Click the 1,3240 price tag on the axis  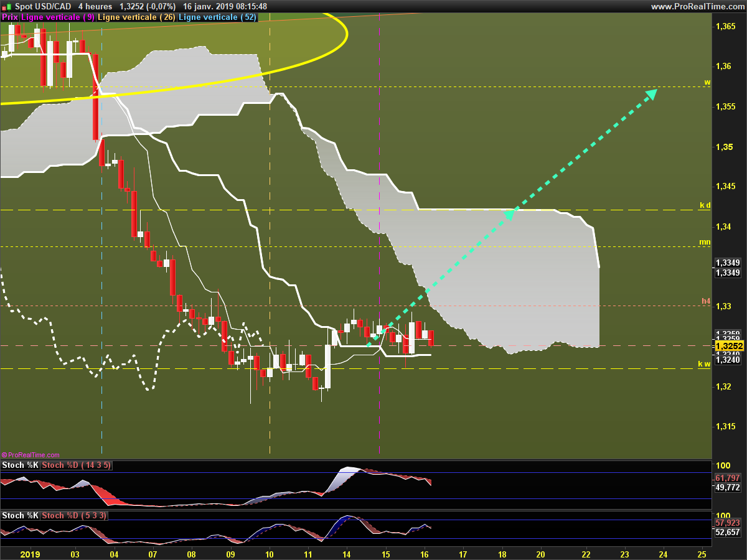(x=728, y=360)
